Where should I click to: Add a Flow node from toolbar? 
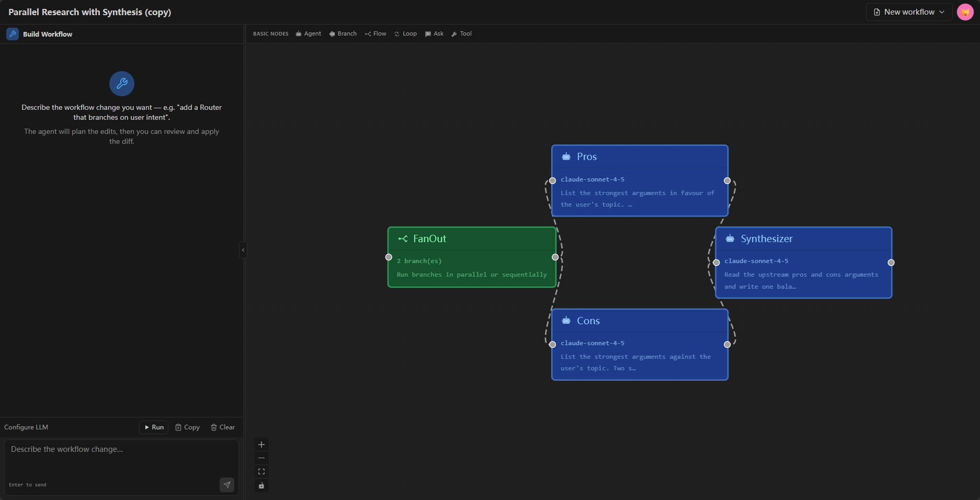375,33
